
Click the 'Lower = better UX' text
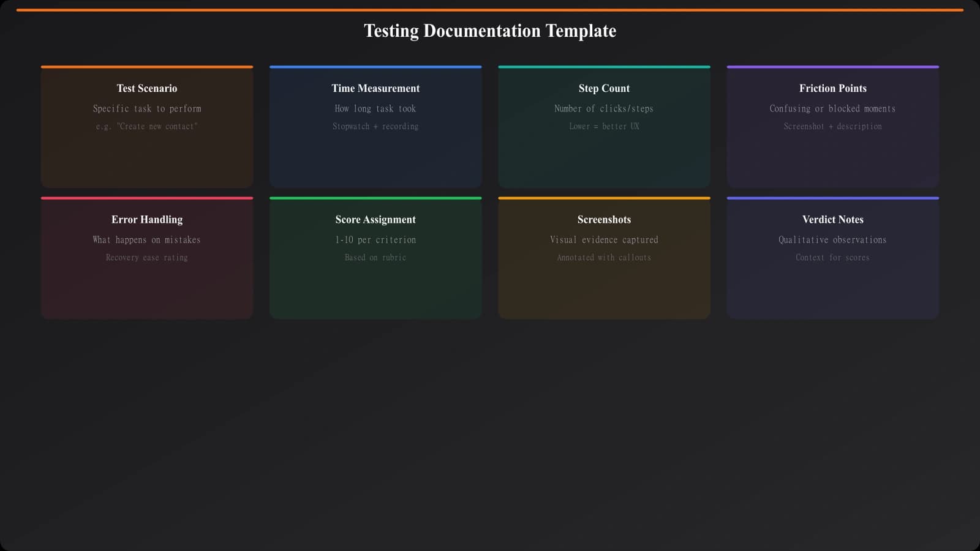(x=604, y=127)
